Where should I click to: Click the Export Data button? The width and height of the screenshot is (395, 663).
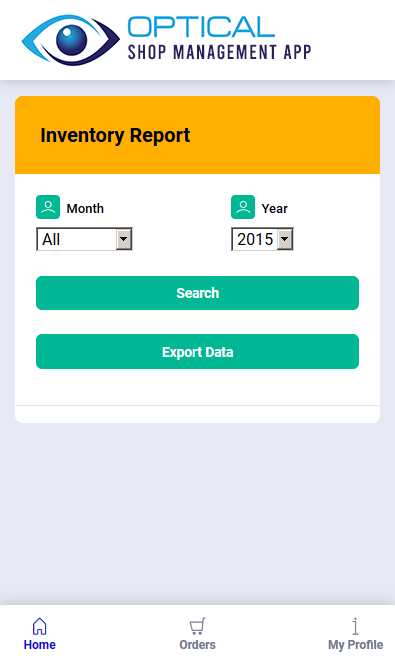(198, 352)
